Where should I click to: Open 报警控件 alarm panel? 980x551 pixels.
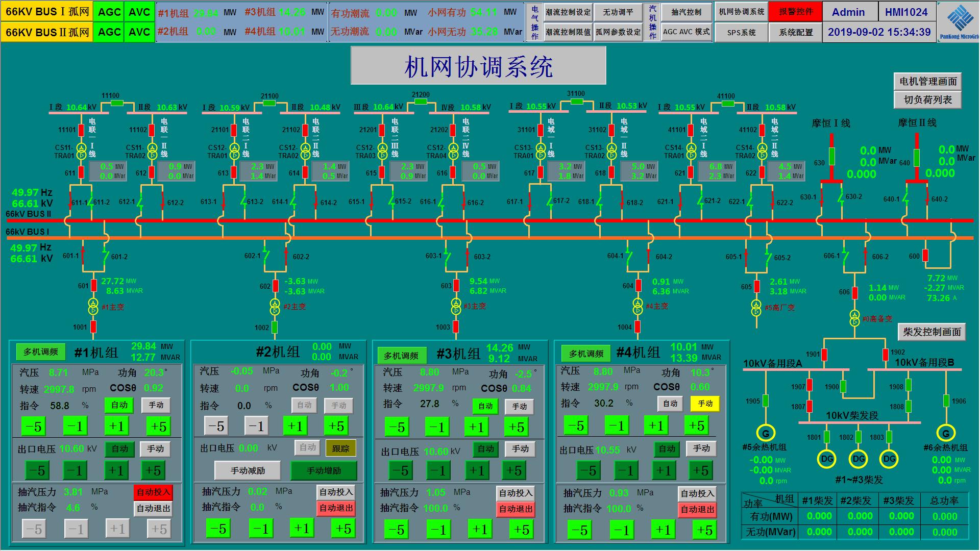point(796,12)
